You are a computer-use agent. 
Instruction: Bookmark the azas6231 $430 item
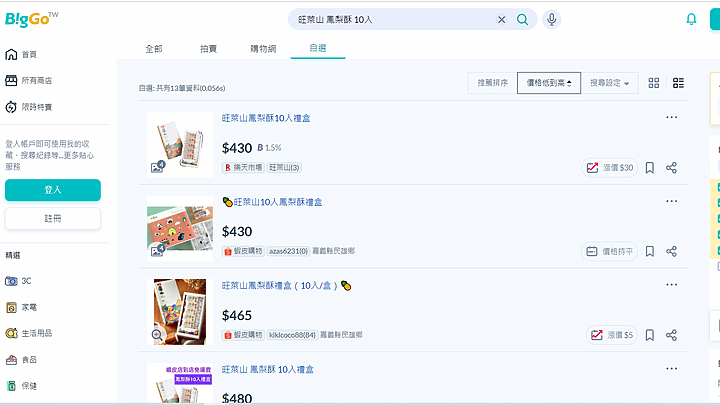pyautogui.click(x=650, y=251)
